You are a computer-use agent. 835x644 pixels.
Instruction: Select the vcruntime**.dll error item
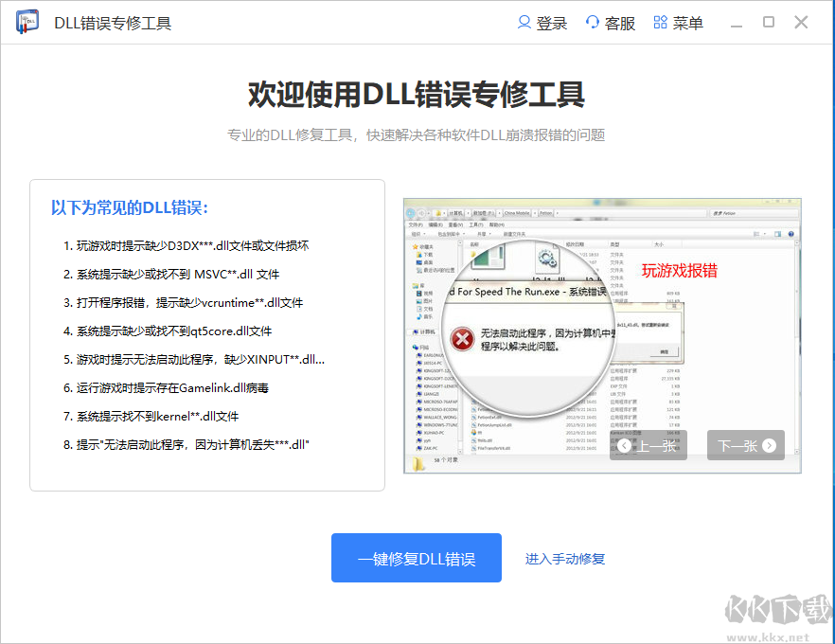181,302
